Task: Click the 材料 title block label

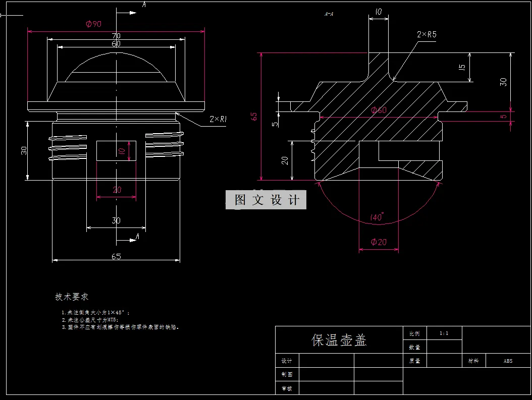Action: tap(473, 361)
